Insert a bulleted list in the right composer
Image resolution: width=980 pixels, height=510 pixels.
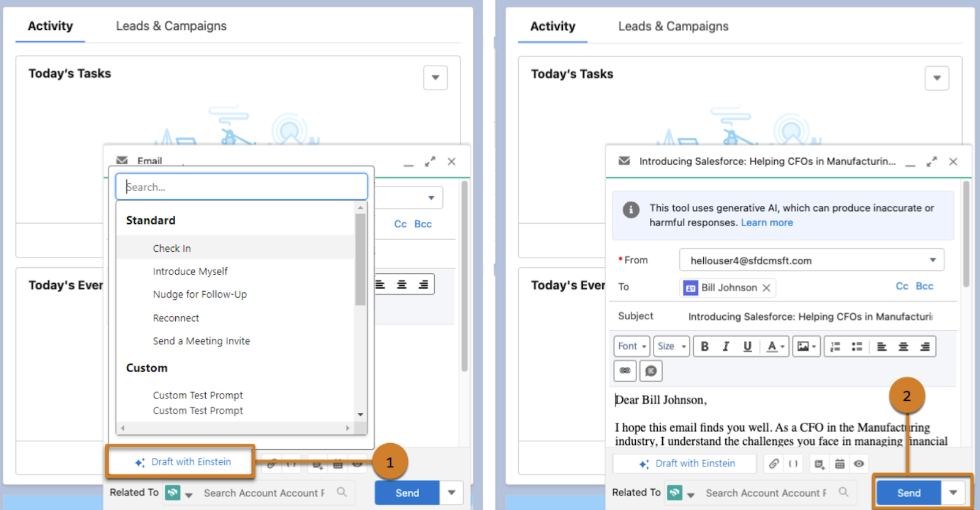(857, 346)
